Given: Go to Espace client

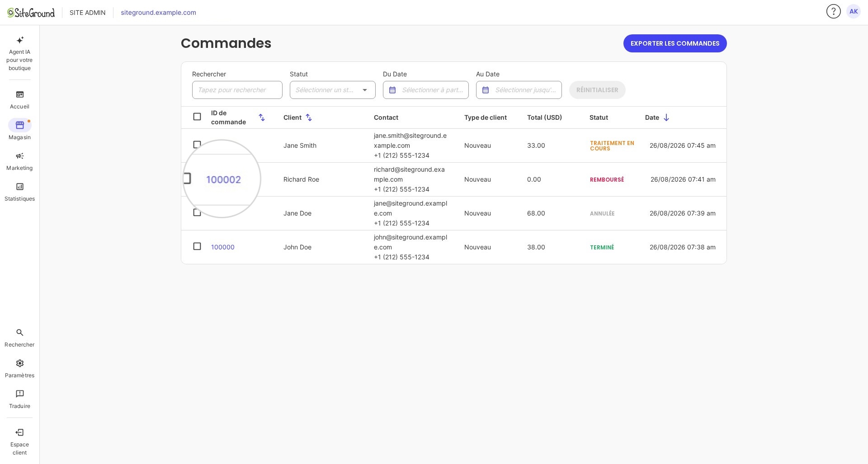Looking at the screenshot, I should click(19, 442).
